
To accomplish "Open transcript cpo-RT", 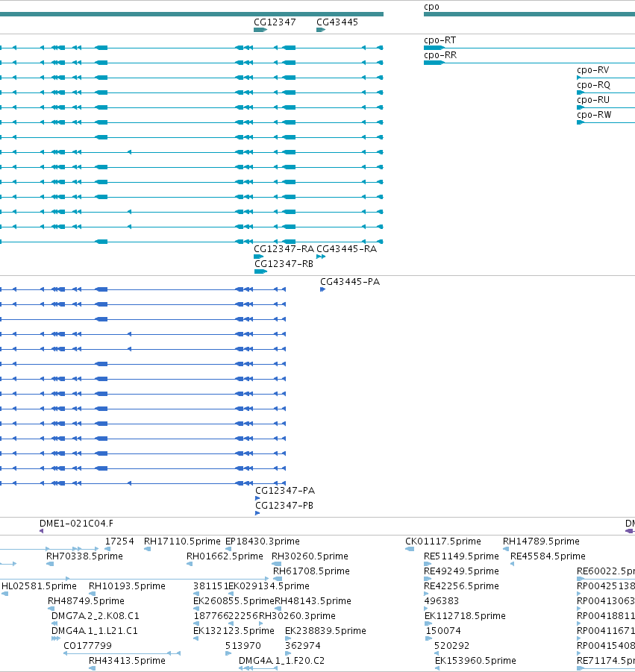I will pyautogui.click(x=440, y=40).
